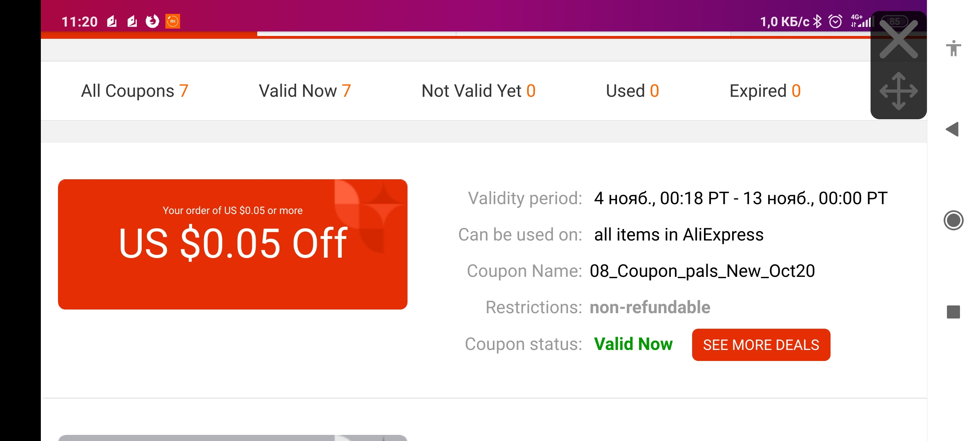The image size is (980, 441).
Task: Tap the circular home navigation button
Action: coord(953,220)
